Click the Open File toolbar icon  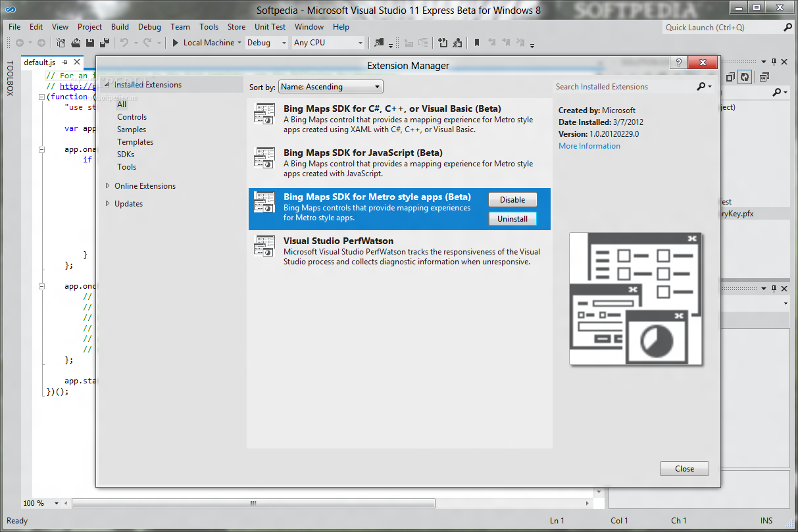(x=76, y=43)
